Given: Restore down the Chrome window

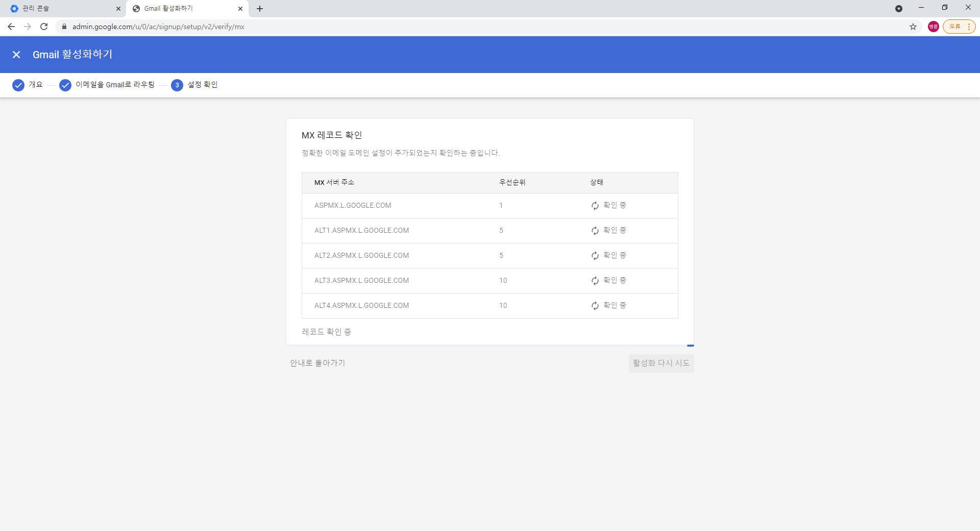Looking at the screenshot, I should [x=945, y=8].
